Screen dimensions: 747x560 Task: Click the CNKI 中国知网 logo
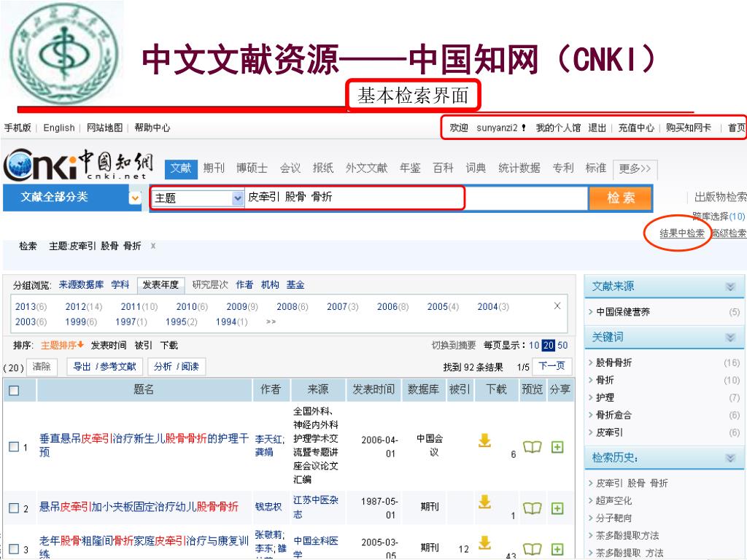click(79, 165)
